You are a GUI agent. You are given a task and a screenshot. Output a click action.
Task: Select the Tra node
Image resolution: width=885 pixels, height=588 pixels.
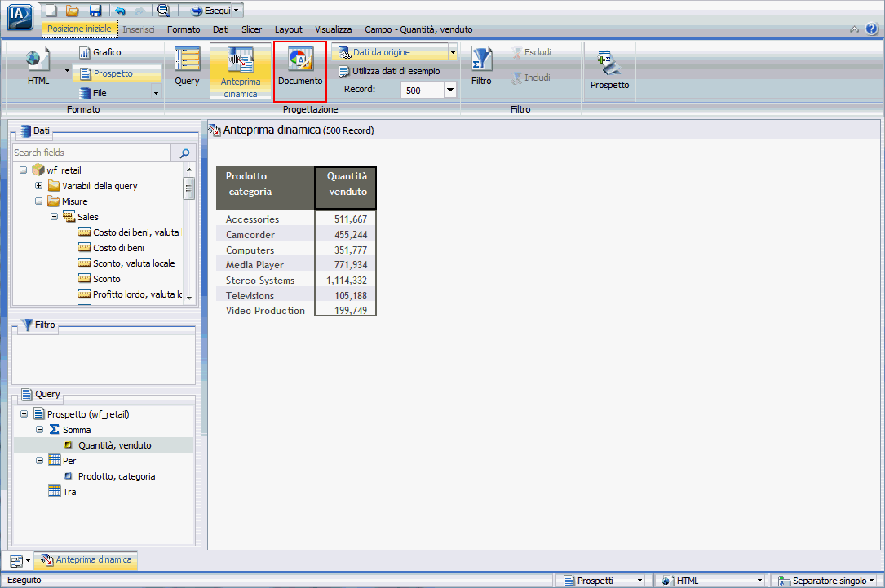click(63, 492)
